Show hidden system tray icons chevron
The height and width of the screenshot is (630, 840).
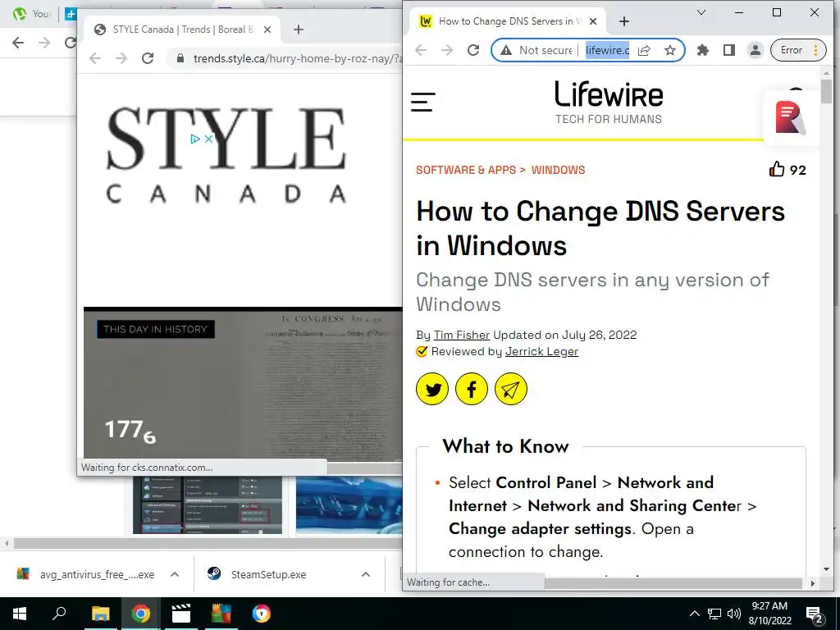click(x=694, y=614)
